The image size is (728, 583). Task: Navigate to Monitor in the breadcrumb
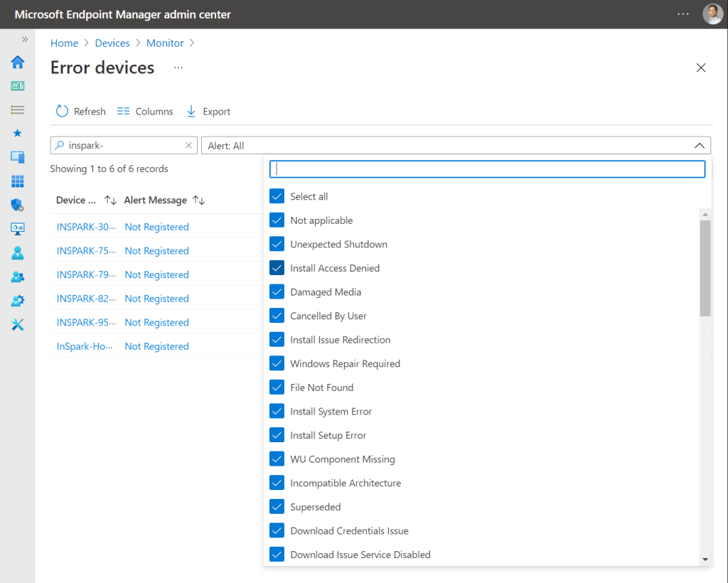[x=165, y=43]
